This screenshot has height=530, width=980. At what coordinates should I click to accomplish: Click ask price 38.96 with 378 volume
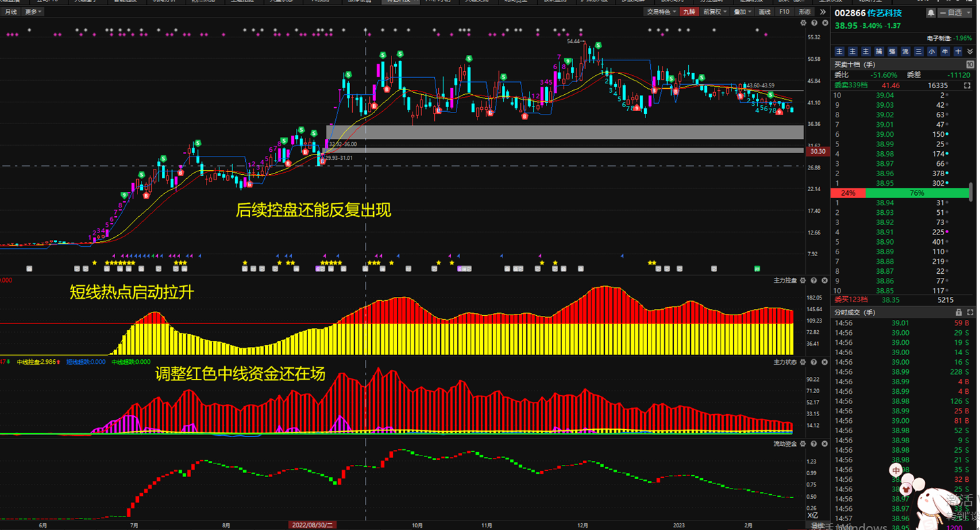click(885, 174)
